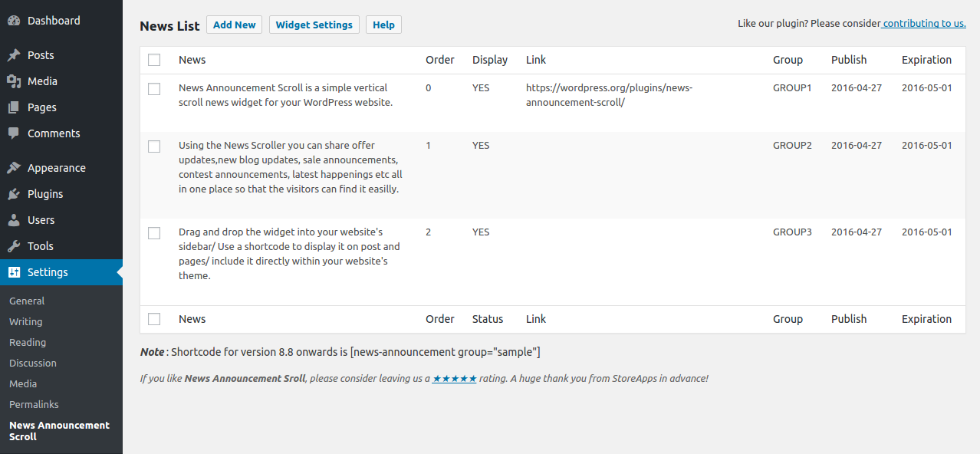Screen dimensions: 980x454
Task: Click the shortcode note text
Action: (340, 352)
